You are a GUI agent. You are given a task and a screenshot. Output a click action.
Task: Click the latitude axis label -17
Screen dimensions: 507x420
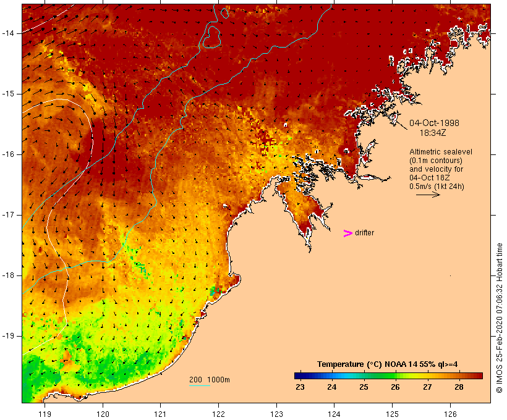click(x=8, y=215)
